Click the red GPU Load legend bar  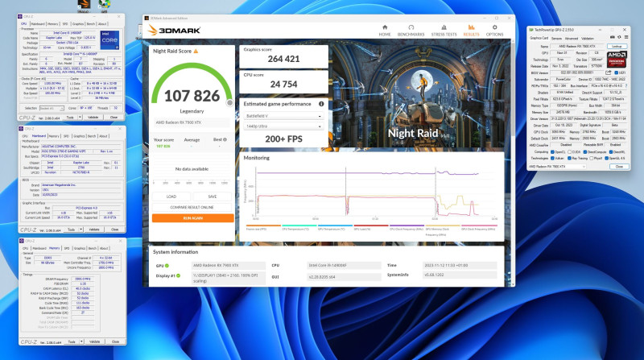pos(371,226)
